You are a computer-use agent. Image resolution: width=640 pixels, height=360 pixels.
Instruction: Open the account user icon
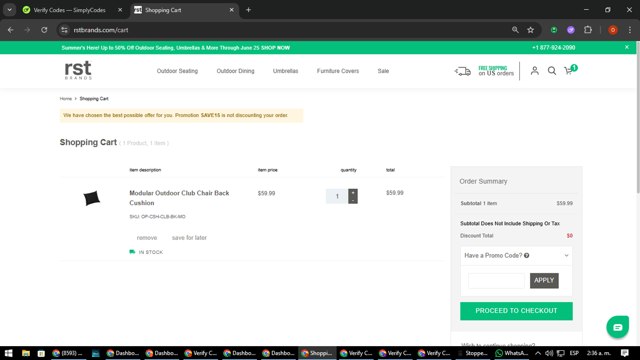point(534,71)
